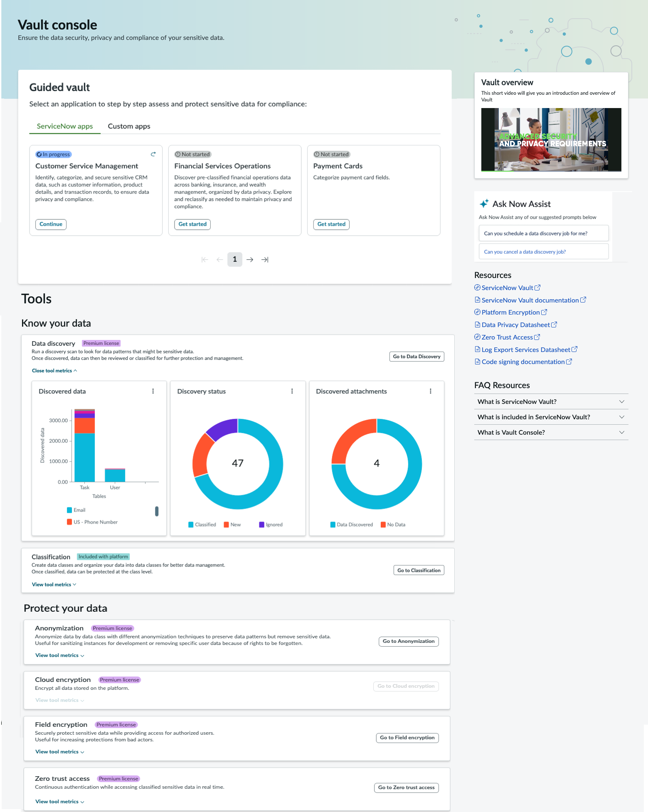648x812 pixels.
Task: Open the Discovered attachments chart options menu
Action: [x=431, y=391]
